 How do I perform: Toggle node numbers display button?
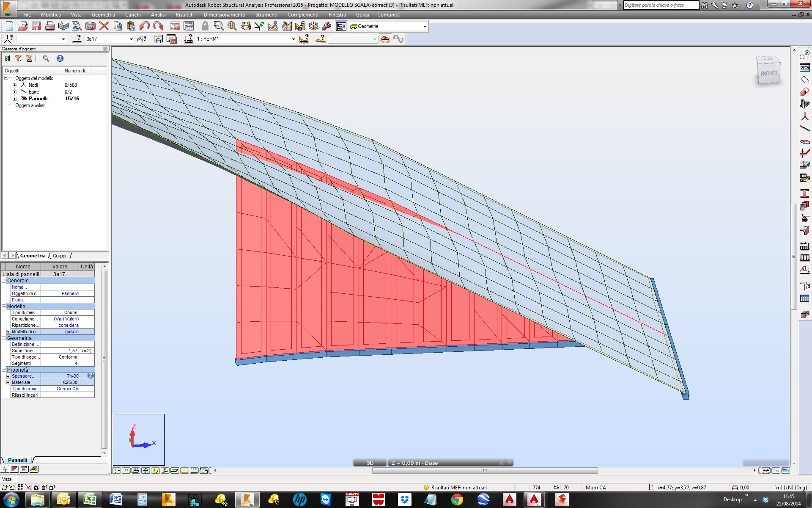[x=117, y=470]
